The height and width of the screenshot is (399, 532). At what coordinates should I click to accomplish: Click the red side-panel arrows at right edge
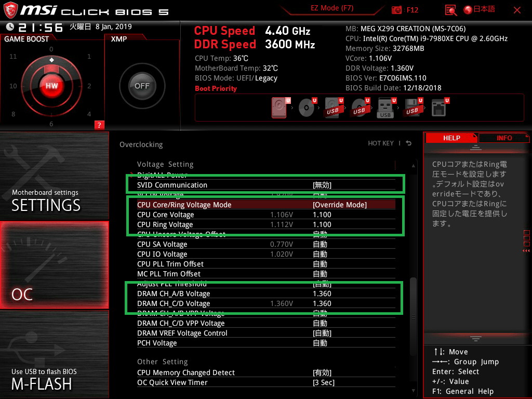(526, 251)
